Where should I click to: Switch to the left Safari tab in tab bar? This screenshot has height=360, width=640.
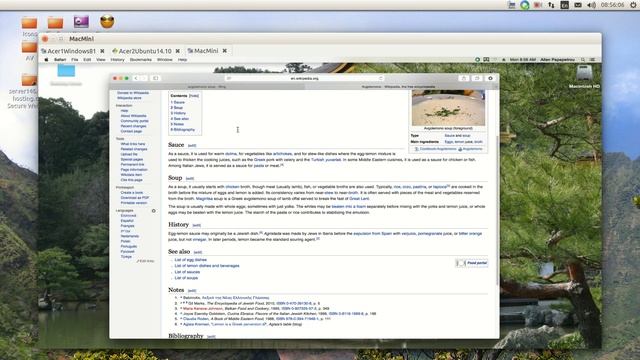tap(207, 87)
